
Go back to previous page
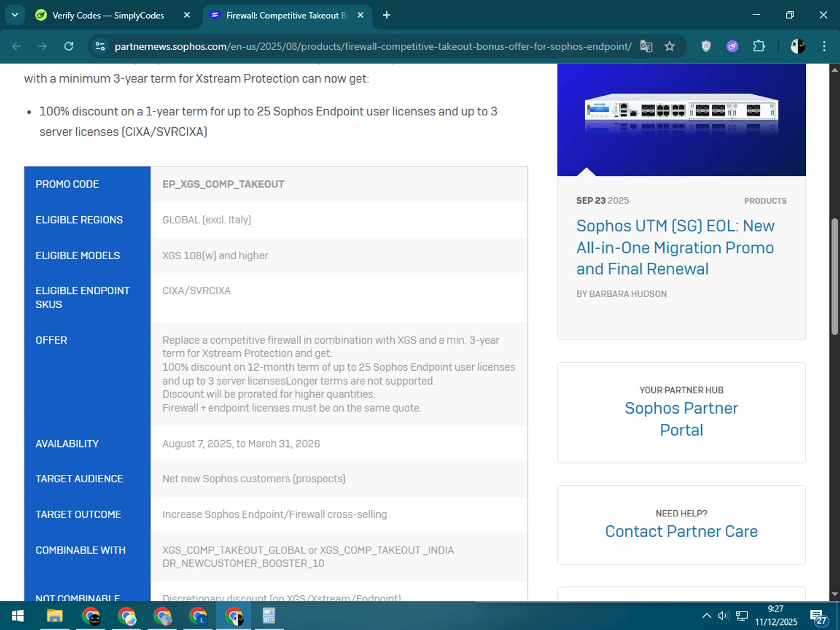(16, 46)
